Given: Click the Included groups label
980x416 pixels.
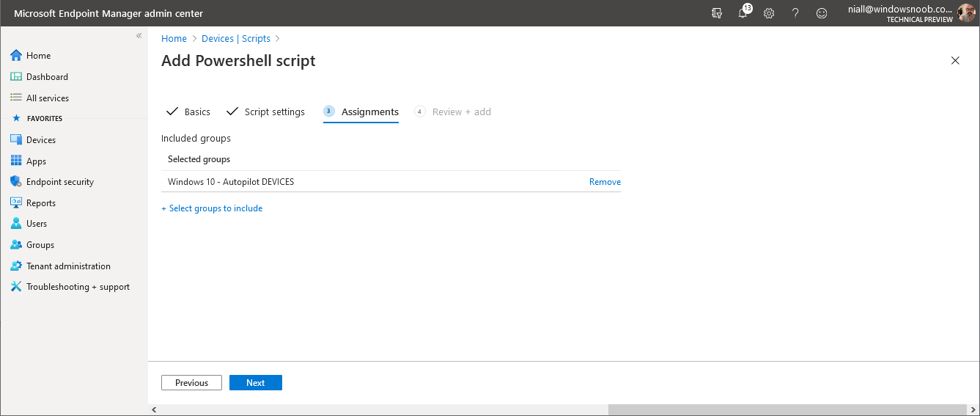Looking at the screenshot, I should [196, 138].
